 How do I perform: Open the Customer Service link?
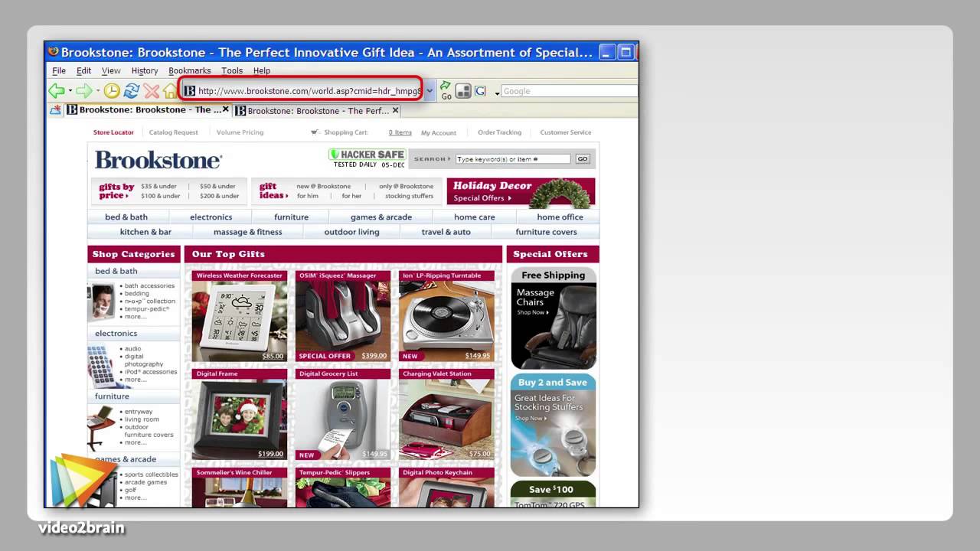565,132
